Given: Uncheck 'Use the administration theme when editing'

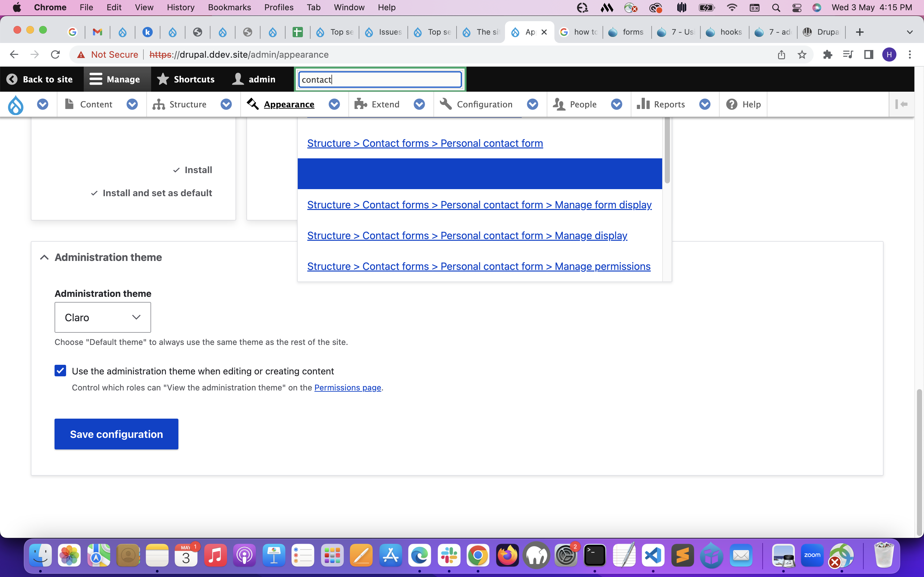Looking at the screenshot, I should (60, 370).
